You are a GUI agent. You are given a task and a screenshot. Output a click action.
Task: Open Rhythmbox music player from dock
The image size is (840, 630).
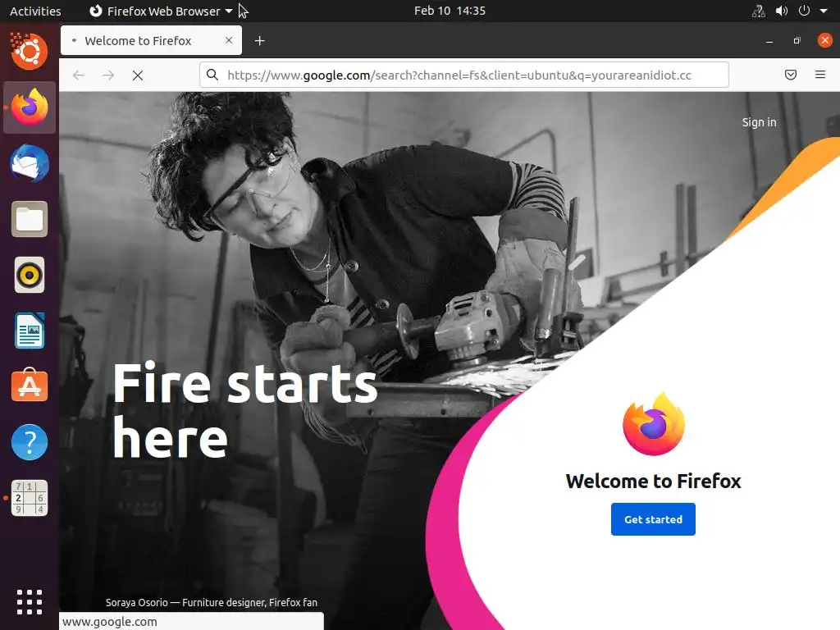tap(30, 275)
